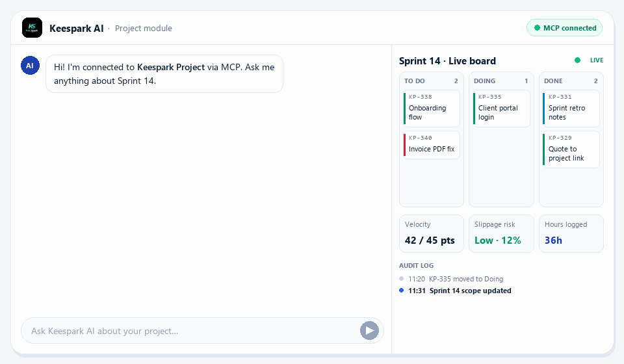Click the MCP connected status badge

(564, 28)
